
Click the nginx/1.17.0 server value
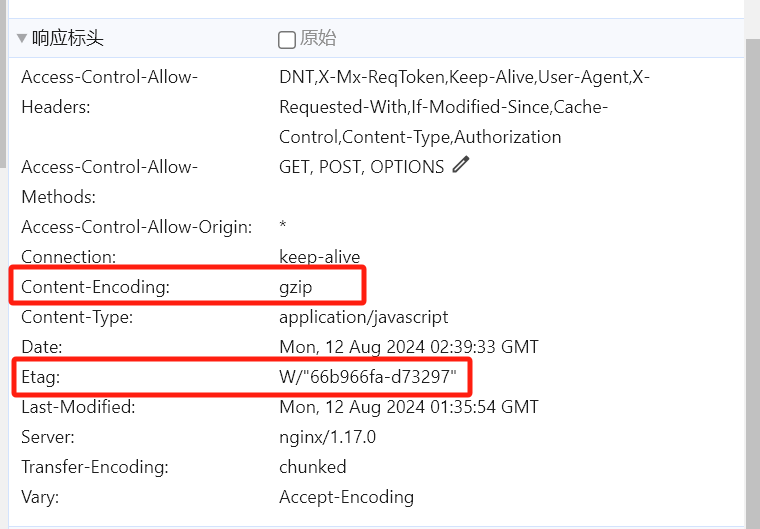pos(327,437)
